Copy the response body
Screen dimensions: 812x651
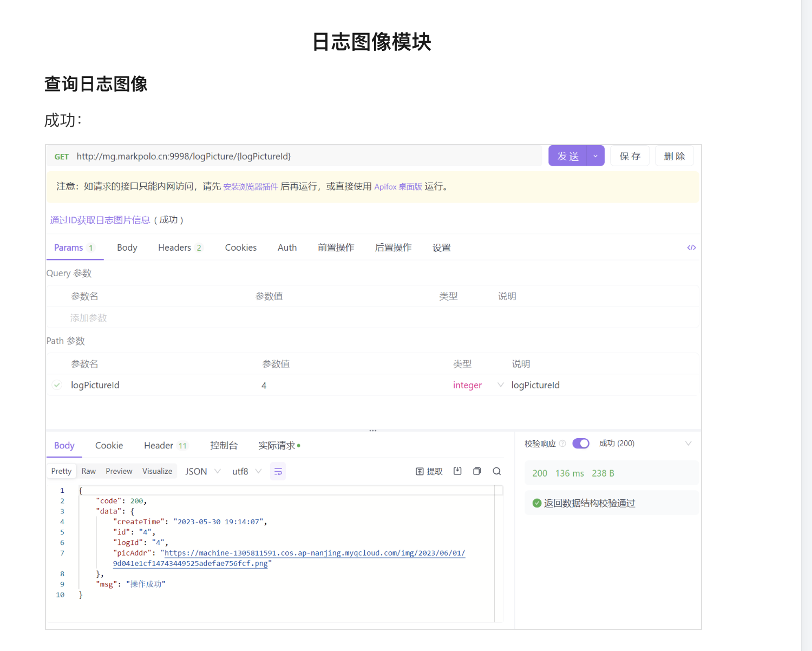coord(477,471)
